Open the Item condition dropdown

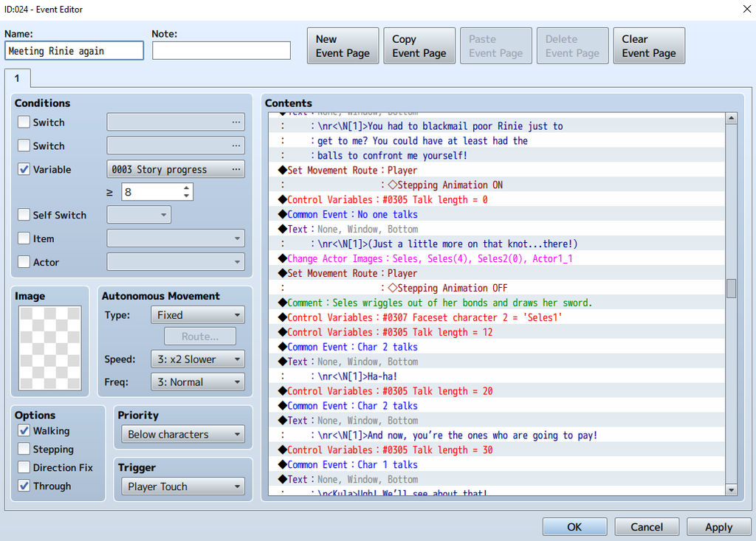176,238
